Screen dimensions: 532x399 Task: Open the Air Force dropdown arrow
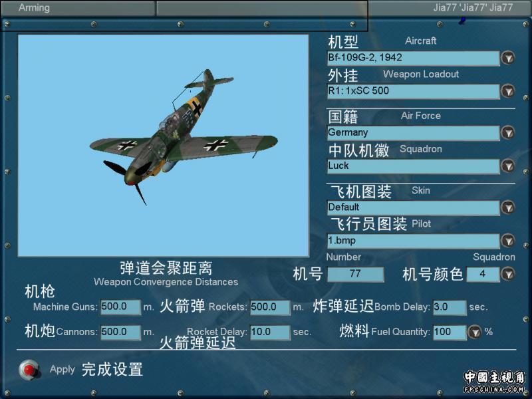pos(508,132)
